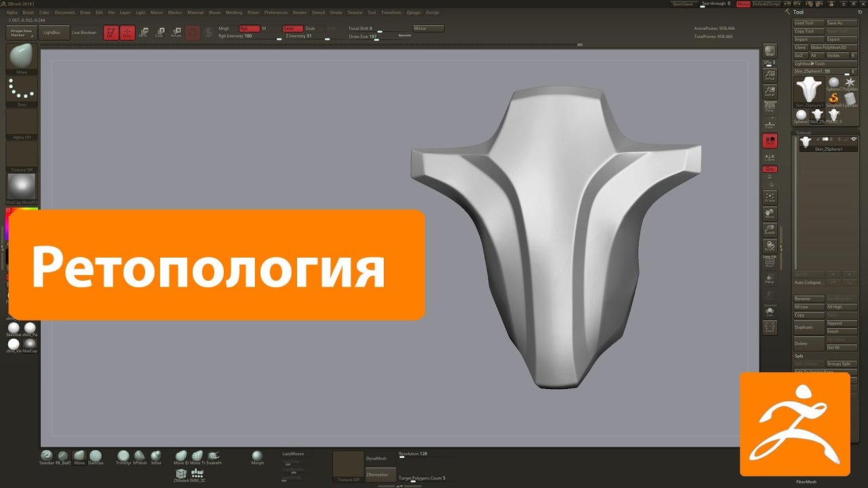Set view to Actual size
This screenshot has width=868, height=488.
click(x=770, y=75)
